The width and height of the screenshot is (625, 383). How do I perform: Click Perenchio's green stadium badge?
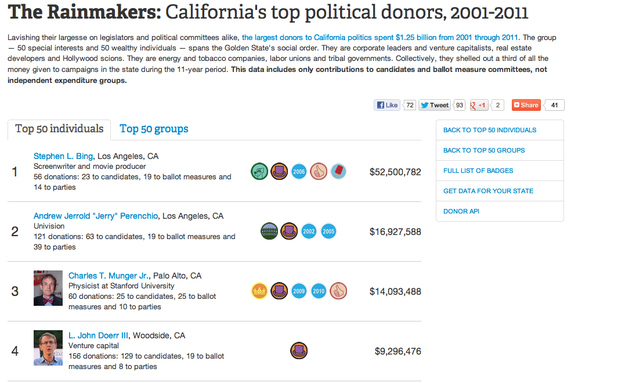click(269, 231)
